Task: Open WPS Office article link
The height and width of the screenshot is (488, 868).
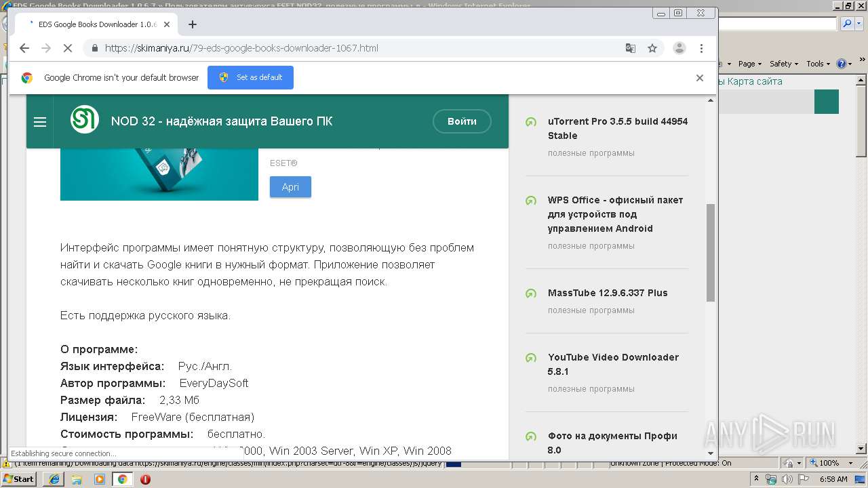Action: tap(616, 214)
